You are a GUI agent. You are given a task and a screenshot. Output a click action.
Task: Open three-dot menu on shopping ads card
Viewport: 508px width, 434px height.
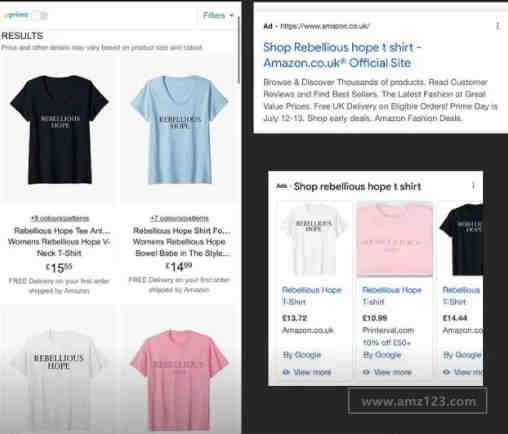473,186
